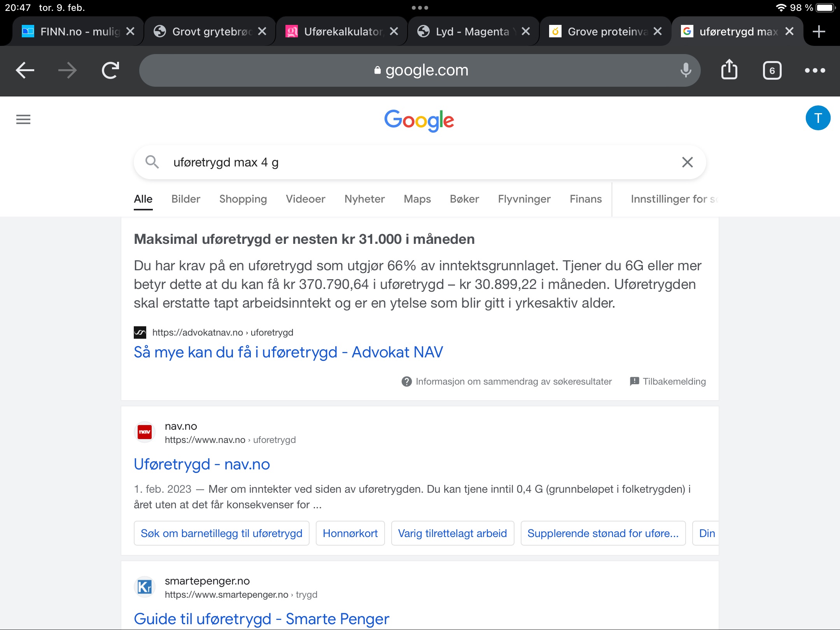Click the https://www.smartepenger.no › trygd URL

(x=241, y=595)
